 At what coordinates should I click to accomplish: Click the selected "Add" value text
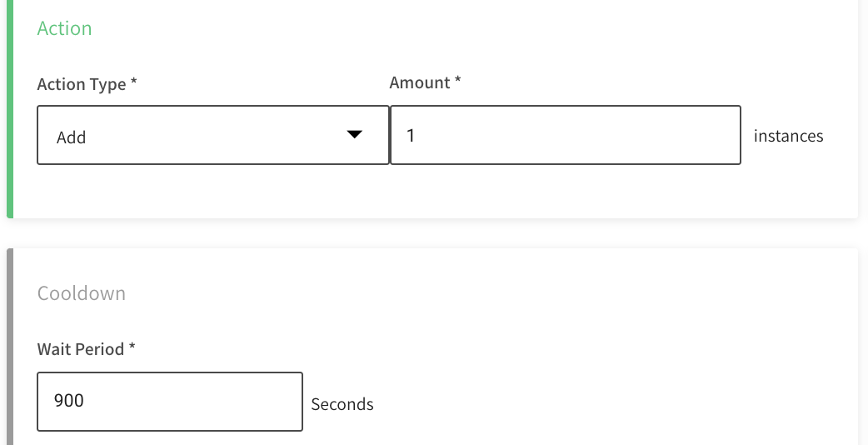72,137
